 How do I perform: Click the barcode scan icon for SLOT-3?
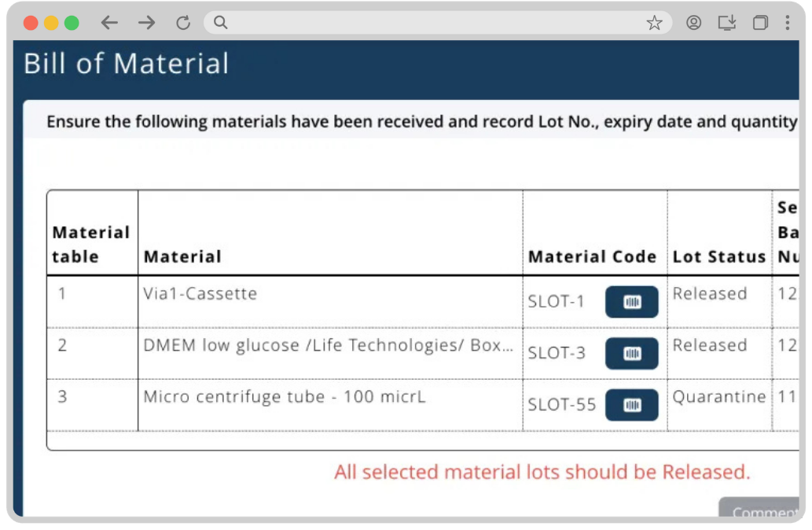pyautogui.click(x=631, y=354)
